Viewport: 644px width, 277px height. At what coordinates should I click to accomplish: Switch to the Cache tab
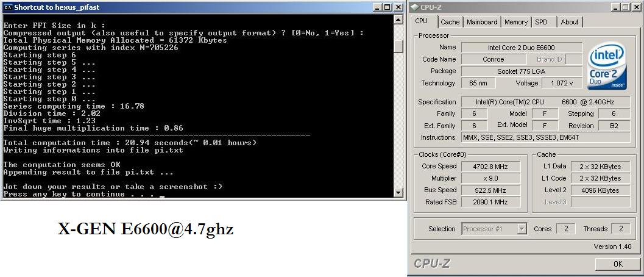click(x=450, y=22)
